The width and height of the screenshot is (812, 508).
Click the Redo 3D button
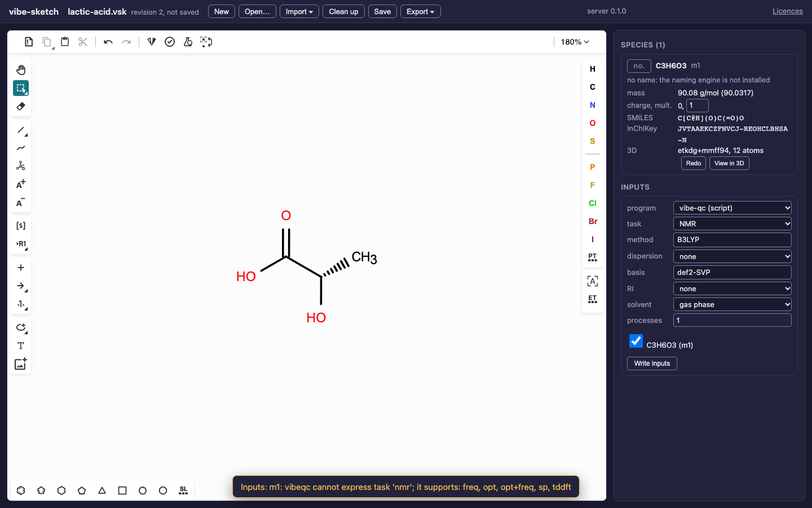(x=694, y=163)
